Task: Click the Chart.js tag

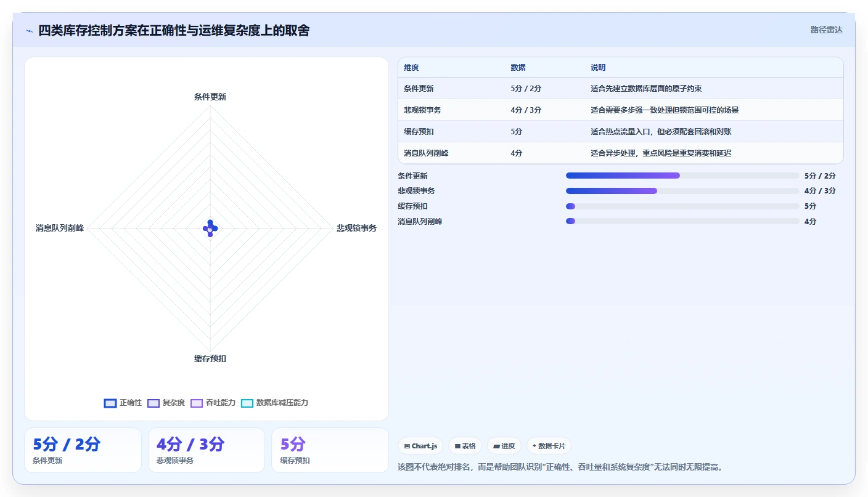Action: coord(420,446)
